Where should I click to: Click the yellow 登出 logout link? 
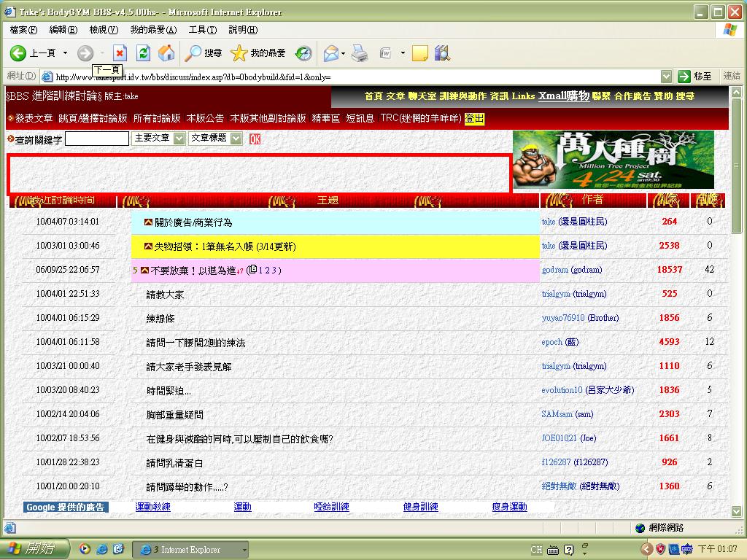474,119
